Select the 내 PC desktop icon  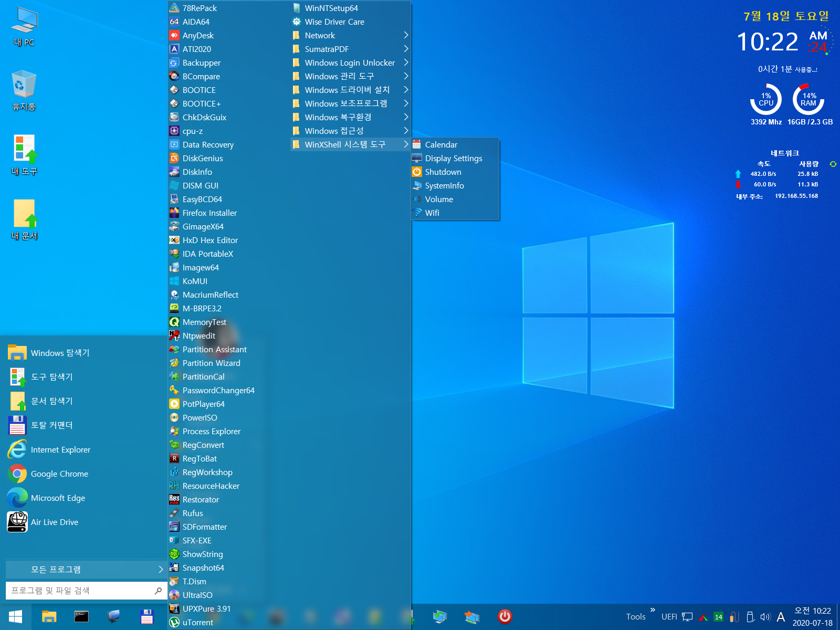(24, 27)
